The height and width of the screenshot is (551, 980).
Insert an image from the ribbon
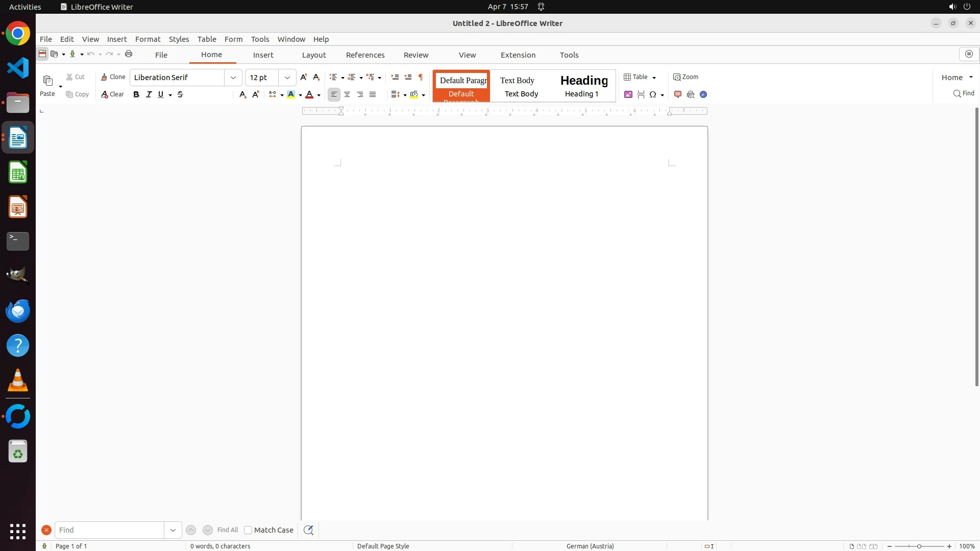(628, 94)
